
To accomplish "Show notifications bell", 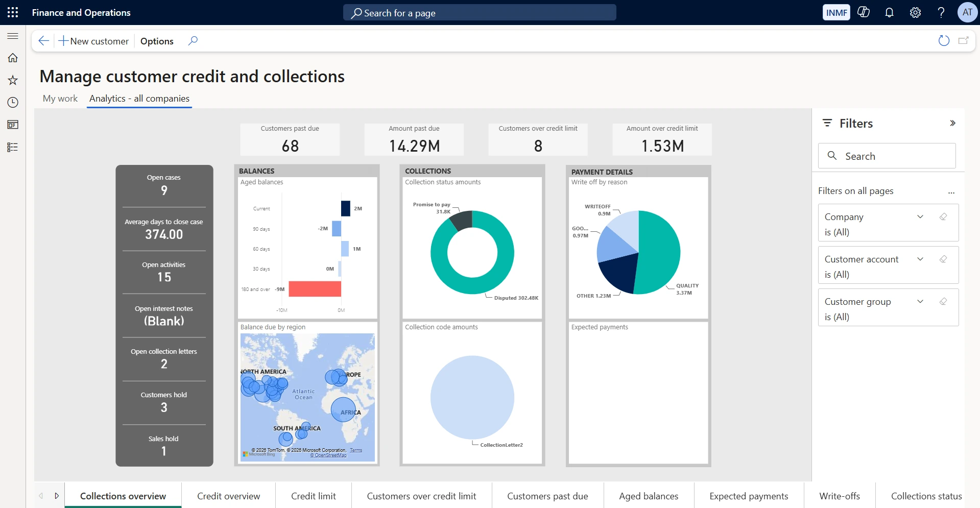I will click(889, 13).
